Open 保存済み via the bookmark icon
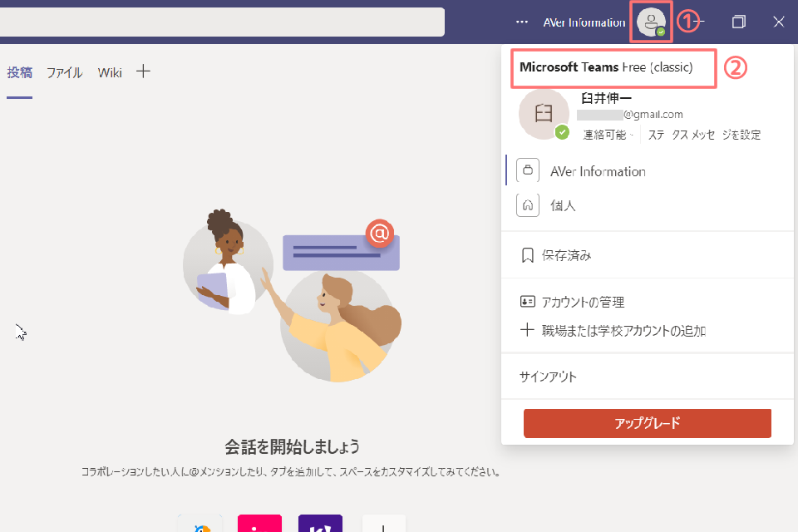798x532 pixels. click(x=526, y=255)
